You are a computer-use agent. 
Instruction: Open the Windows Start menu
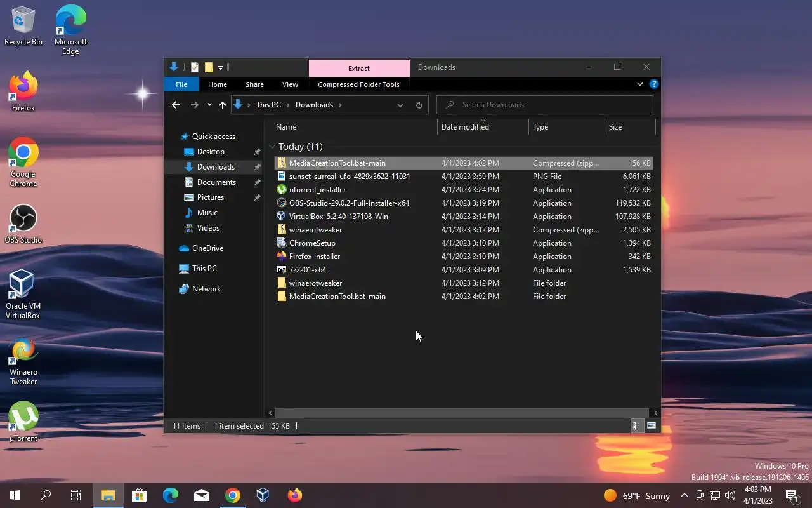pyautogui.click(x=15, y=495)
